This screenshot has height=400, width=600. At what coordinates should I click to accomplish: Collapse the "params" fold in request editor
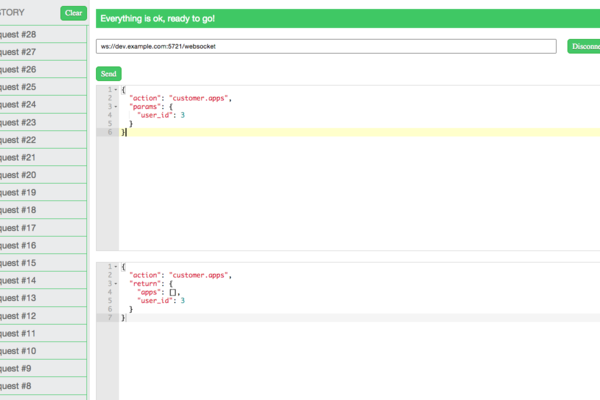116,106
